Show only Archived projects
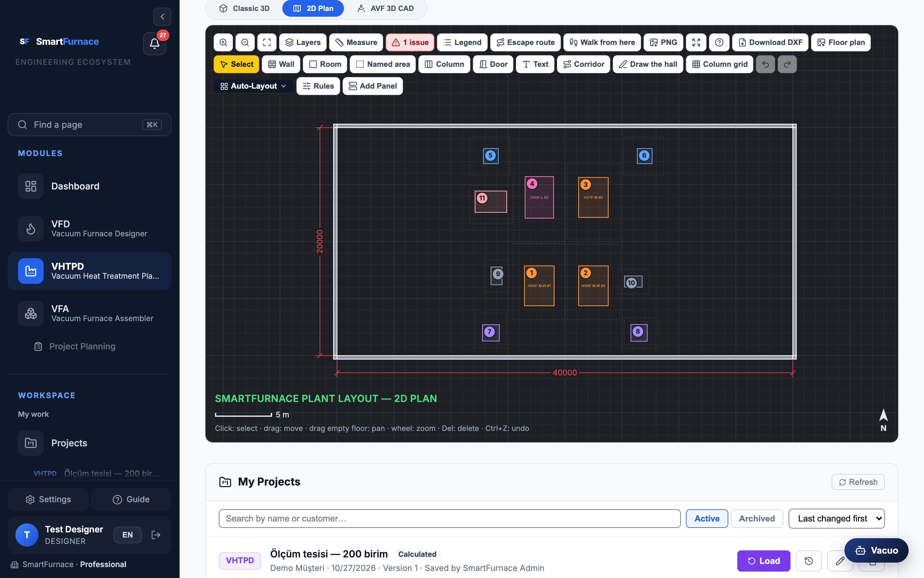This screenshot has width=924, height=578. [x=757, y=518]
